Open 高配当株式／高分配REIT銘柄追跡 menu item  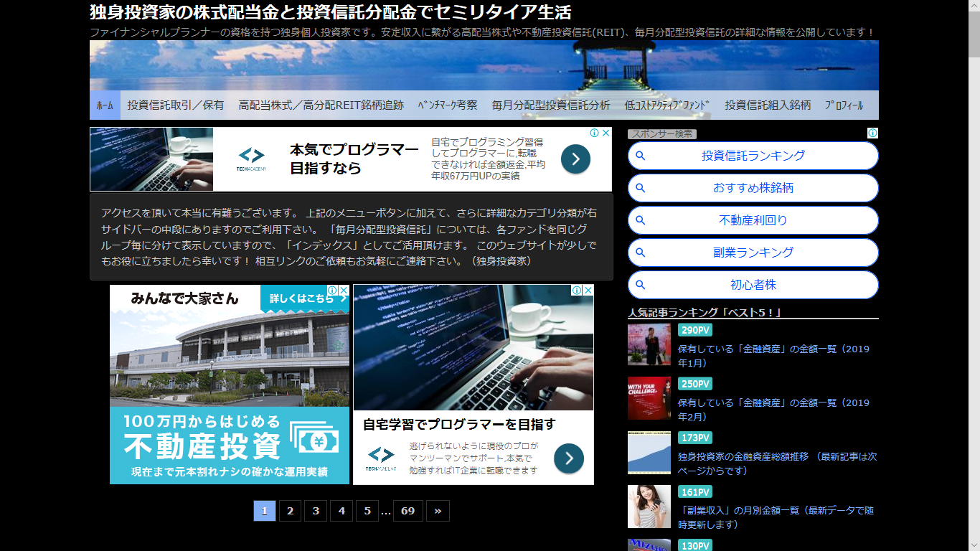(x=321, y=105)
